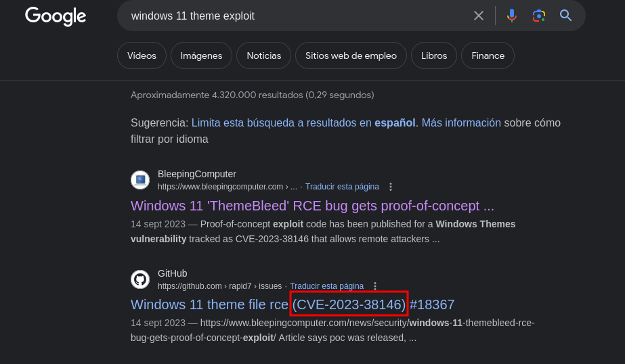Screen dimensions: 625x364
Task: Open GitHub result options three-dot menu
Action: 375,286
